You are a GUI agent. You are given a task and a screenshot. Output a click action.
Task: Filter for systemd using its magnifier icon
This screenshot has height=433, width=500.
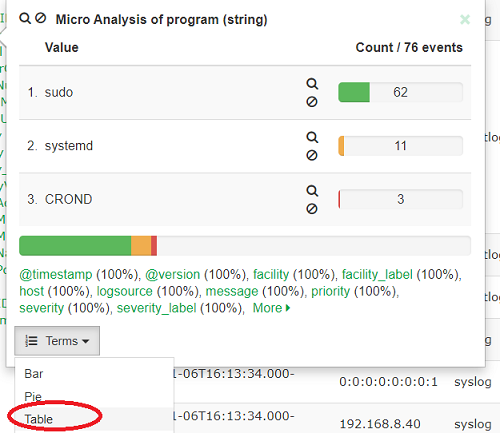[312, 137]
